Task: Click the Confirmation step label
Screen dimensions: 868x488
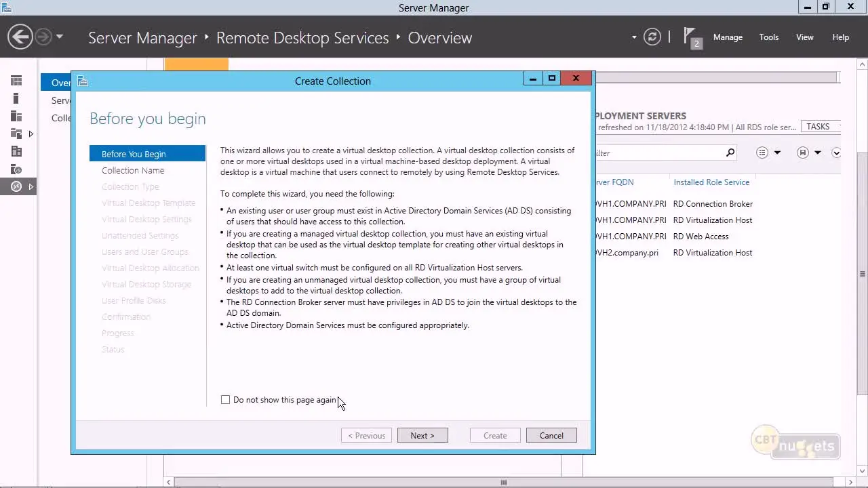Action: 126,317
